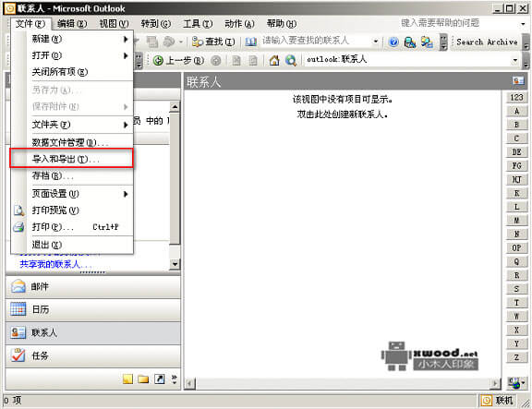Click the horizontal scrollbar left arrow in contacts view

coord(189,384)
